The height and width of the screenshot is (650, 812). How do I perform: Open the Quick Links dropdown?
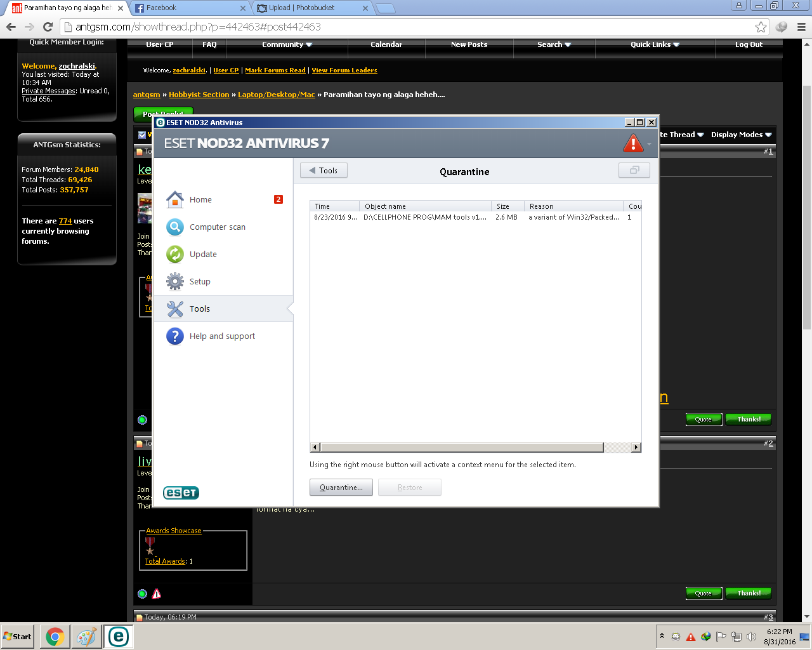(x=655, y=45)
